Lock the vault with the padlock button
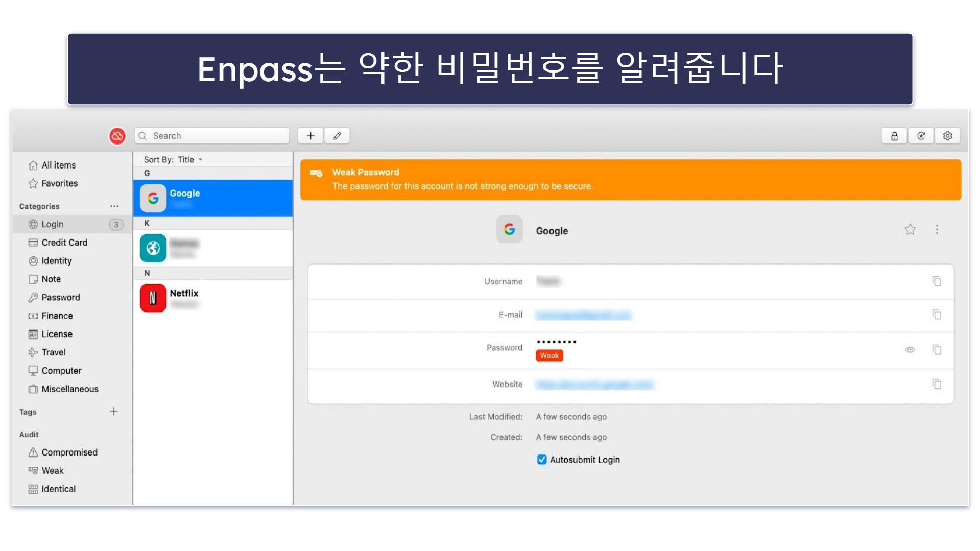 [894, 136]
